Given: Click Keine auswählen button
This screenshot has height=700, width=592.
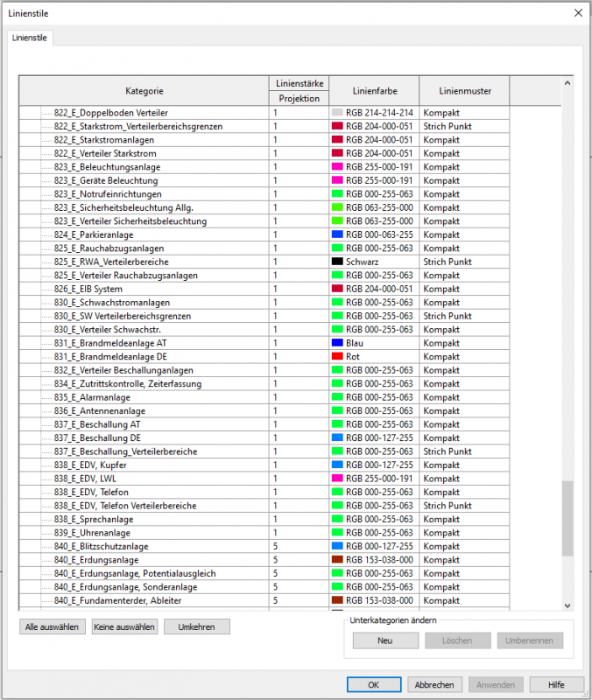Looking at the screenshot, I should (124, 626).
